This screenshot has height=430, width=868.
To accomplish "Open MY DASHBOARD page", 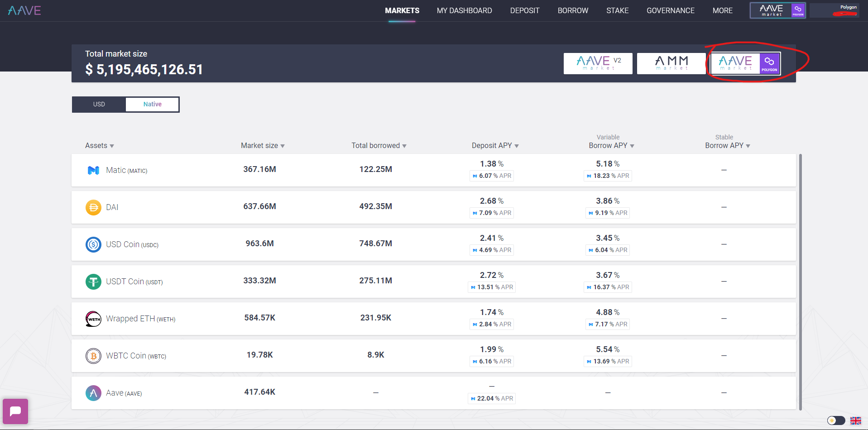I will tap(464, 10).
